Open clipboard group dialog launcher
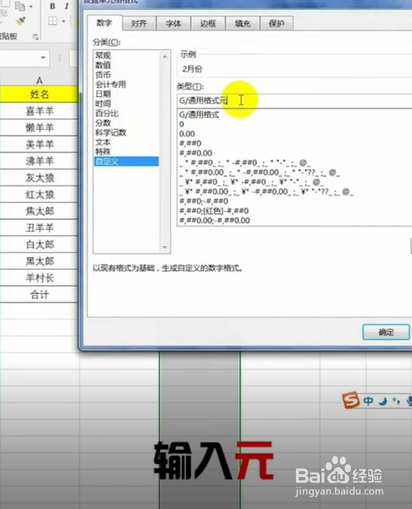The image size is (412, 509). [x=36, y=37]
